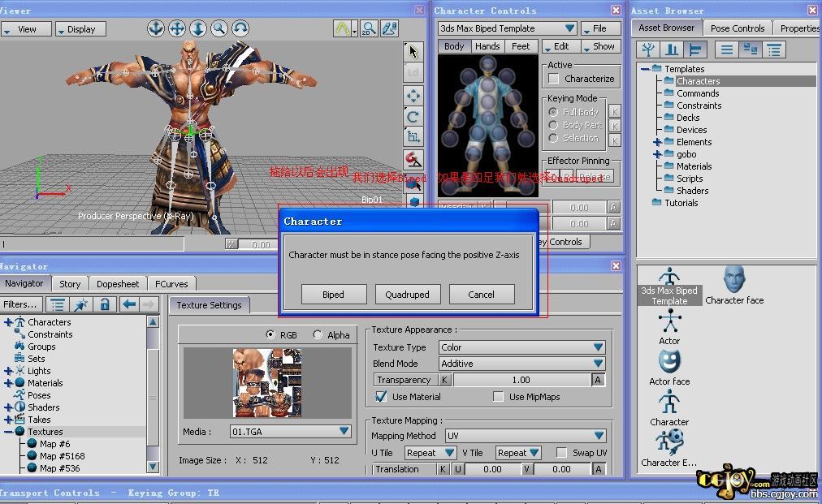Switch Asset Browser to thumbnail icon view
The image size is (822, 504).
[x=751, y=50]
